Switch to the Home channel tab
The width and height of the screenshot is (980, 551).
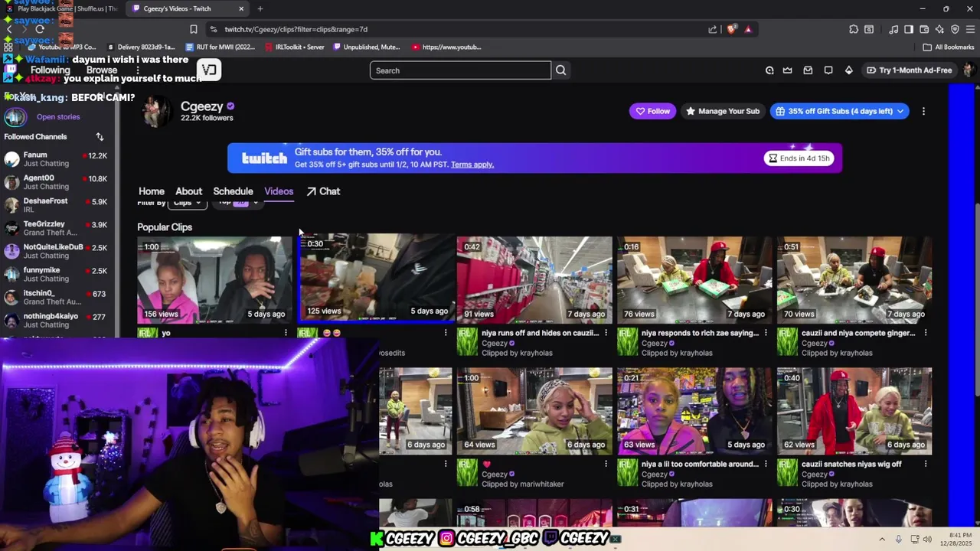(152, 191)
